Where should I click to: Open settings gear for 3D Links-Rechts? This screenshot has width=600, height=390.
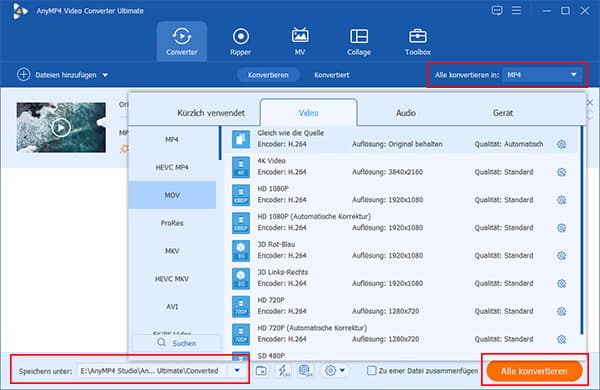pyautogui.click(x=561, y=284)
